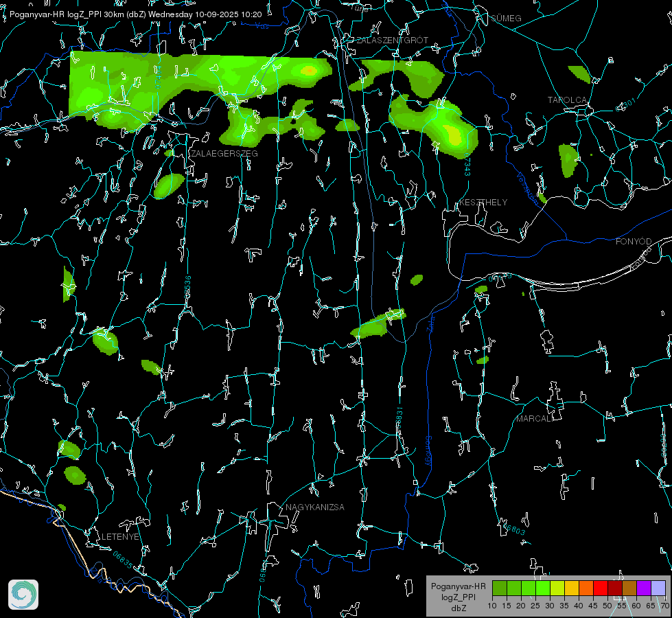Click the TAPOLCA city label
Image resolution: width=672 pixels, height=618 pixels.
568,100
